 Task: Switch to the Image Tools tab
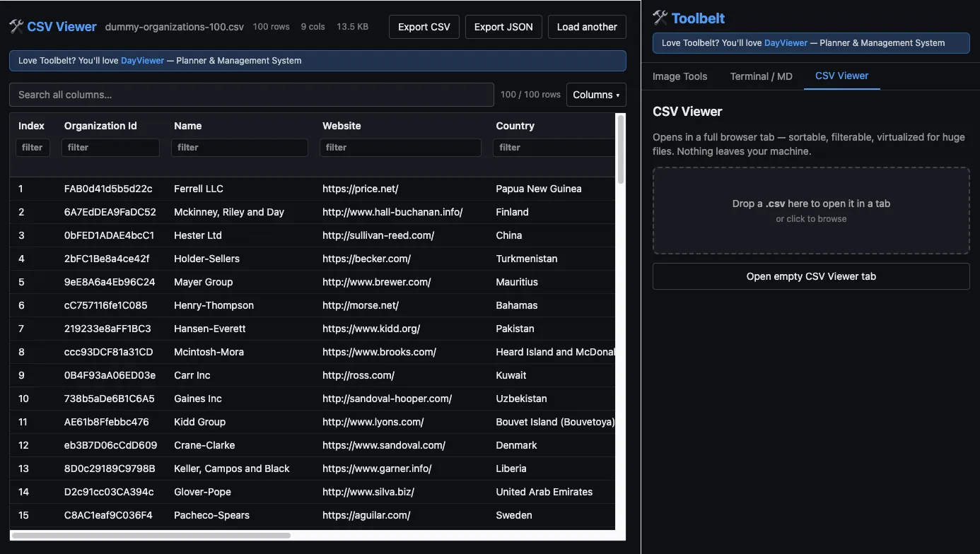[679, 76]
